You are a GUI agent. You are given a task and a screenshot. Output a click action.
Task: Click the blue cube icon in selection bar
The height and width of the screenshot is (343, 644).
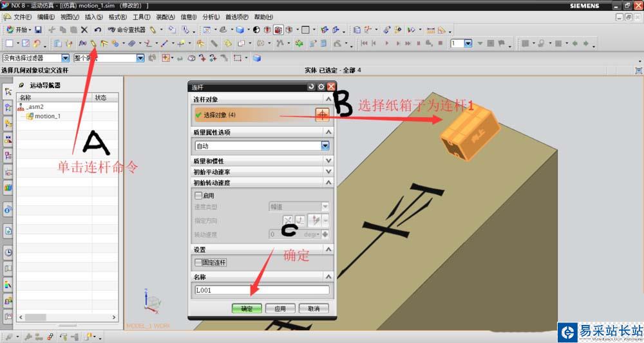tap(257, 58)
